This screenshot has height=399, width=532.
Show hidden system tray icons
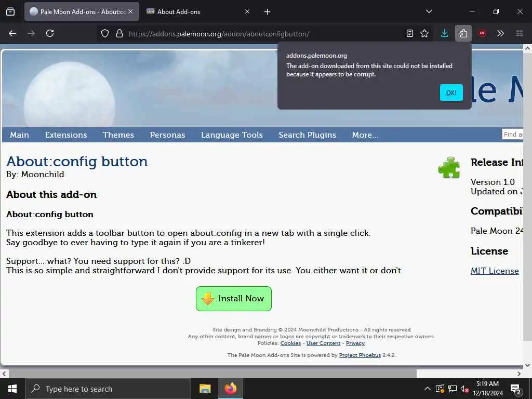[428, 389]
